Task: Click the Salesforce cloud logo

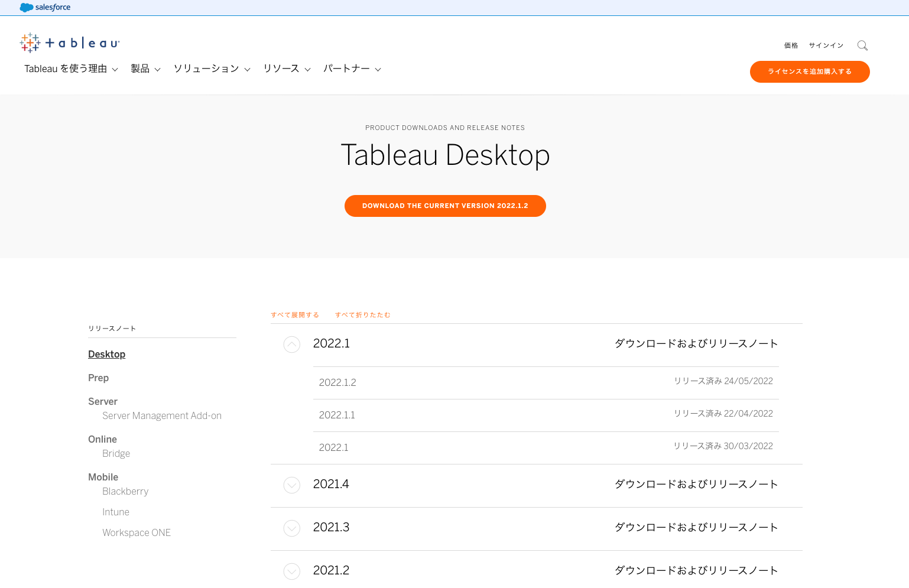Action: (27, 8)
